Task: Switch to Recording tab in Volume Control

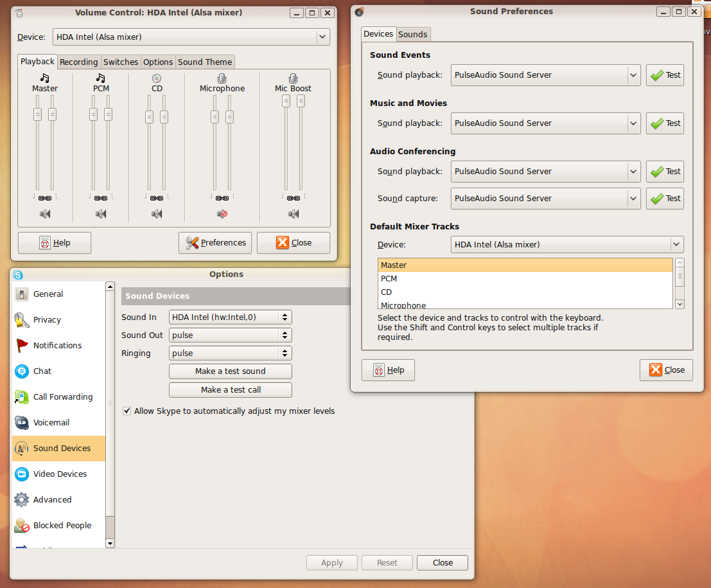Action: click(x=78, y=62)
